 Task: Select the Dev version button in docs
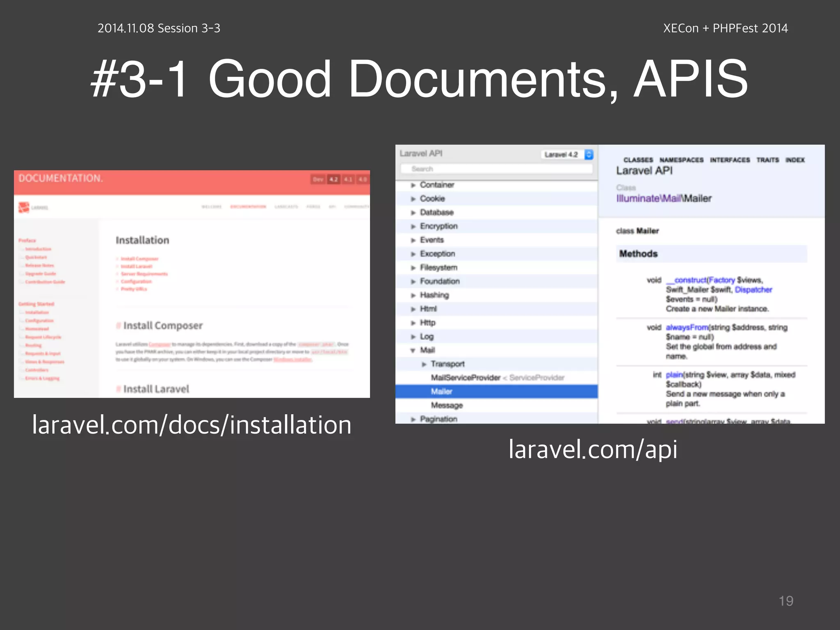tap(318, 179)
